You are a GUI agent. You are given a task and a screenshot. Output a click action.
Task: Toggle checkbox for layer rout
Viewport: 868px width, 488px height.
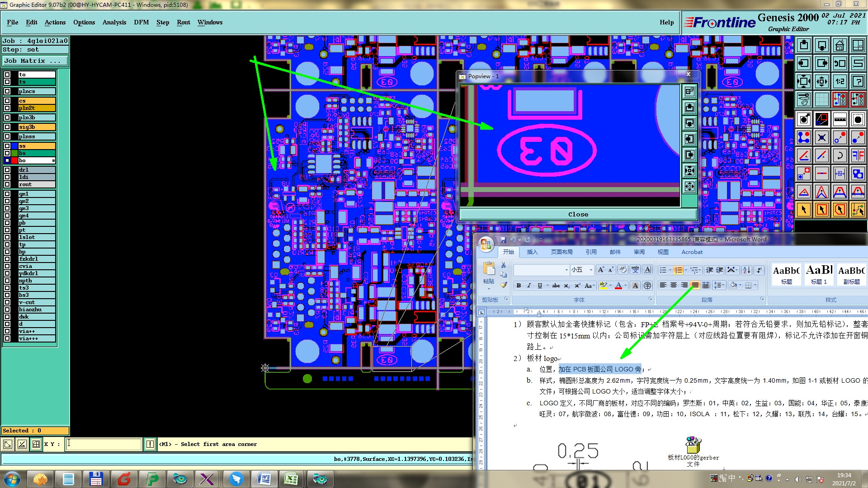[7, 184]
